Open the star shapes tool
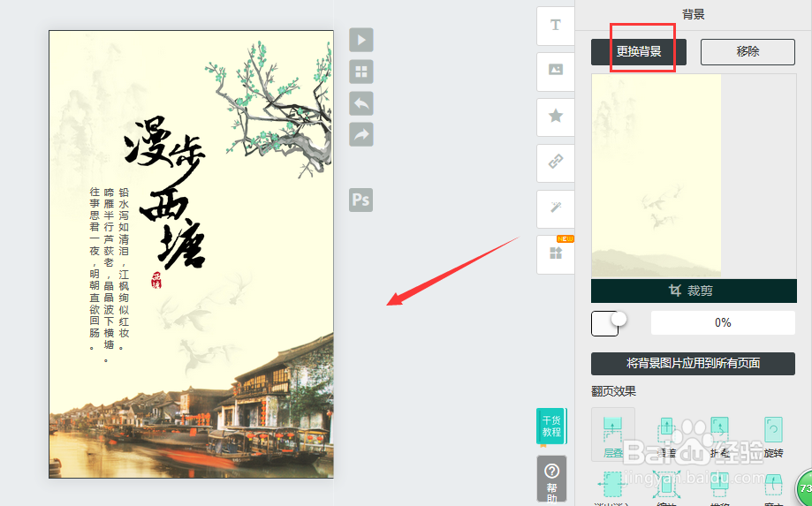Screen dimensions: 812x506 pyautogui.click(x=556, y=117)
